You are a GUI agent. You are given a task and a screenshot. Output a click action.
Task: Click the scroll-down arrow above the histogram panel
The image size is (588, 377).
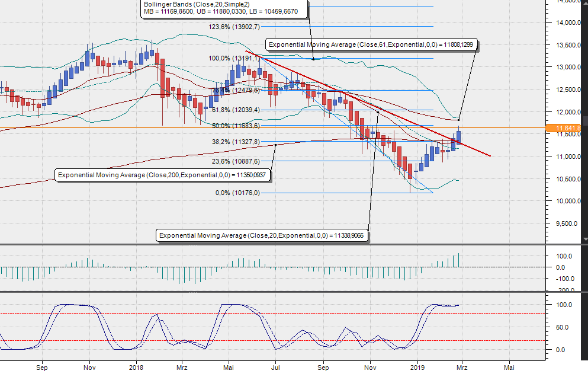pyautogui.click(x=585, y=239)
